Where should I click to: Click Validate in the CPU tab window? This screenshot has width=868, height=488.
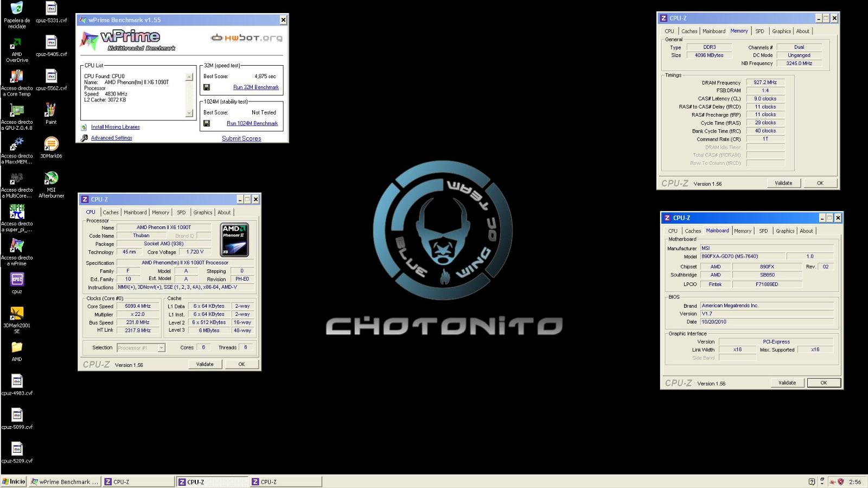click(205, 365)
